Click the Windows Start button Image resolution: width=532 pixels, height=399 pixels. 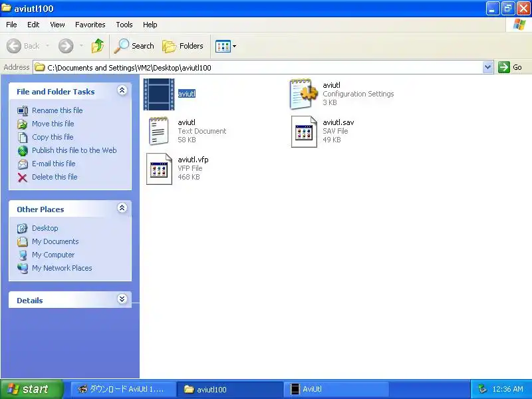point(32,389)
